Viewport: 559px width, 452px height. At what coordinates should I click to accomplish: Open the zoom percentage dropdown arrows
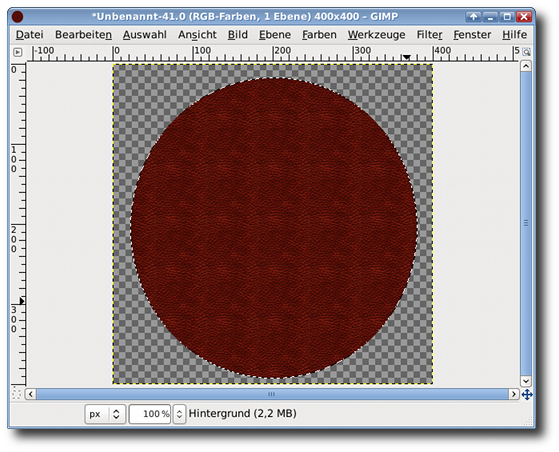click(179, 414)
